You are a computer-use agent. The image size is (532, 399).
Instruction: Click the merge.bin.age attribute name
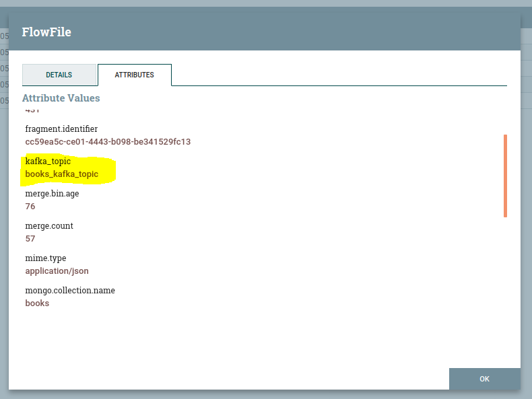[x=52, y=193]
